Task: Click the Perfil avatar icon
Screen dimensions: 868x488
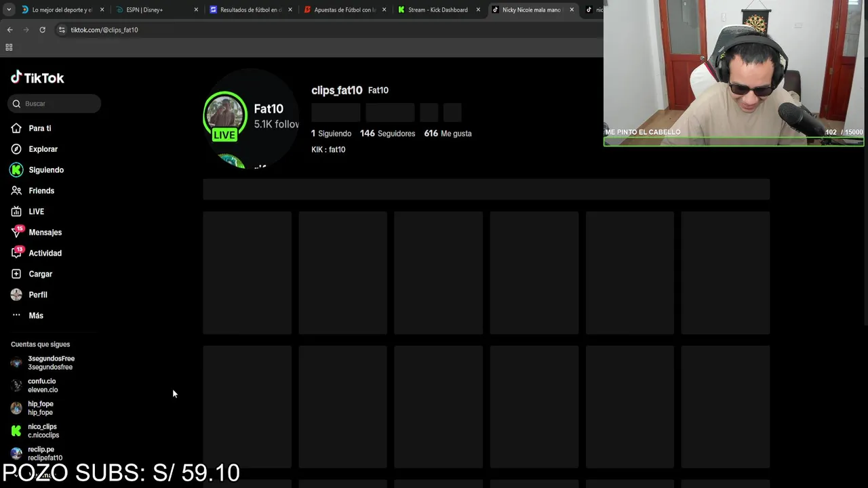Action: point(16,295)
